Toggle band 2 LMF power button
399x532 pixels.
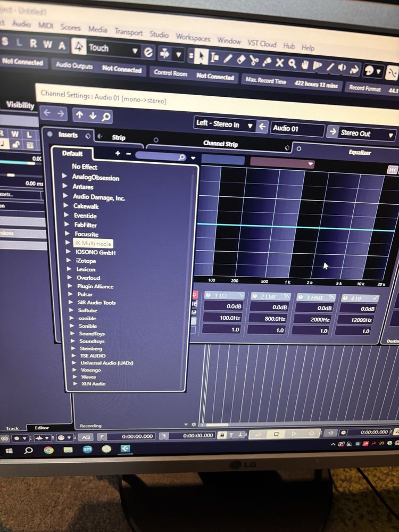pyautogui.click(x=255, y=296)
